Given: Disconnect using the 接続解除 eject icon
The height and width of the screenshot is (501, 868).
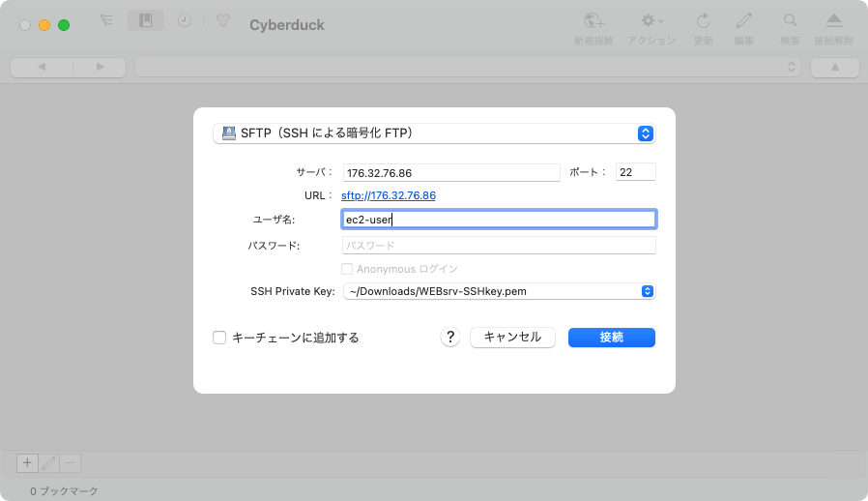Looking at the screenshot, I should tap(833, 29).
